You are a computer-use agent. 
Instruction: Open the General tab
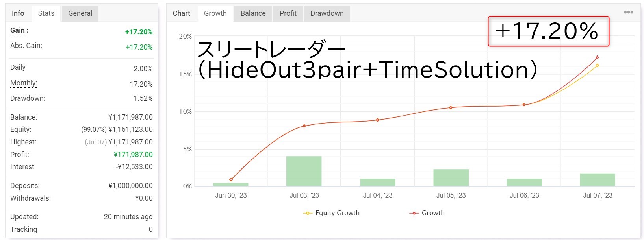pos(80,13)
